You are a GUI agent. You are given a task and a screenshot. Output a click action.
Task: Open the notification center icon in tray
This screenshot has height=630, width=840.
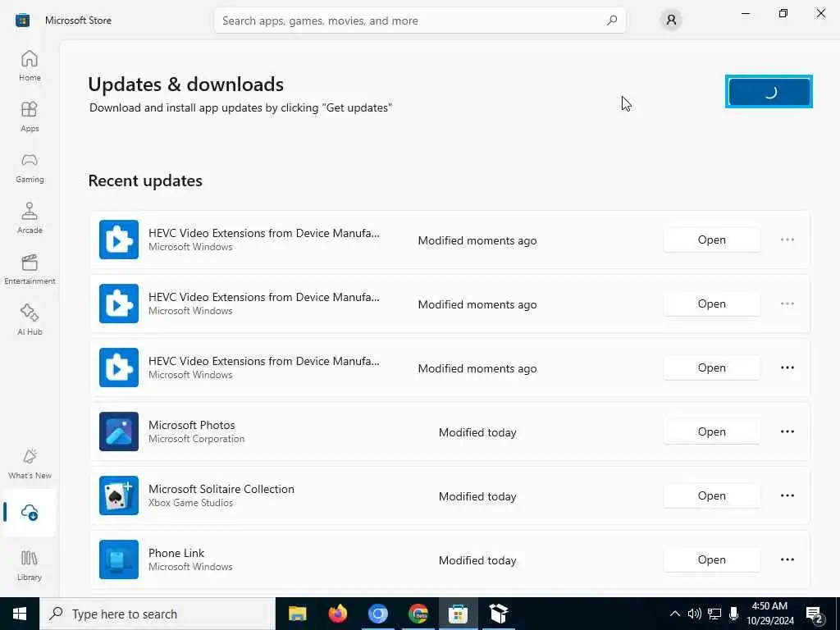[815, 614]
